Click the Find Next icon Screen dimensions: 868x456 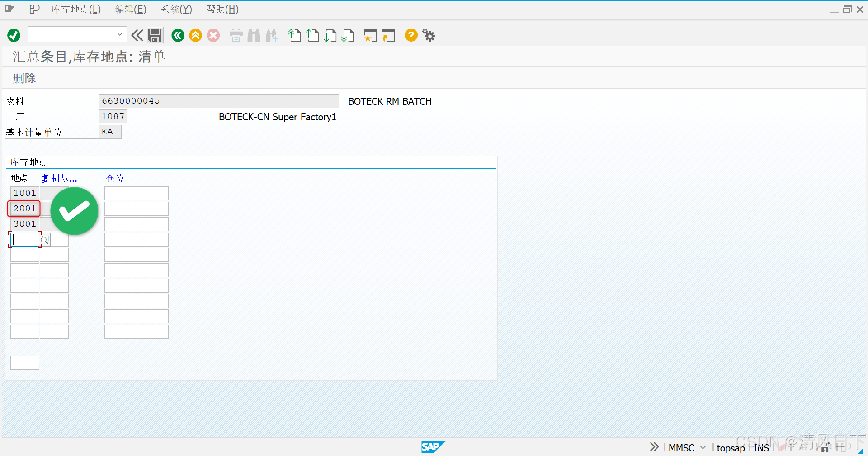pos(272,35)
